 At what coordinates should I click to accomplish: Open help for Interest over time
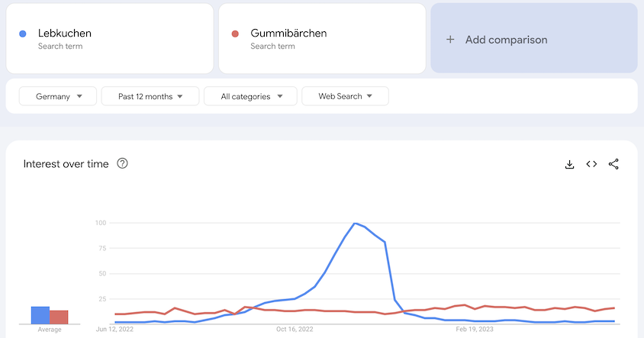click(x=122, y=163)
